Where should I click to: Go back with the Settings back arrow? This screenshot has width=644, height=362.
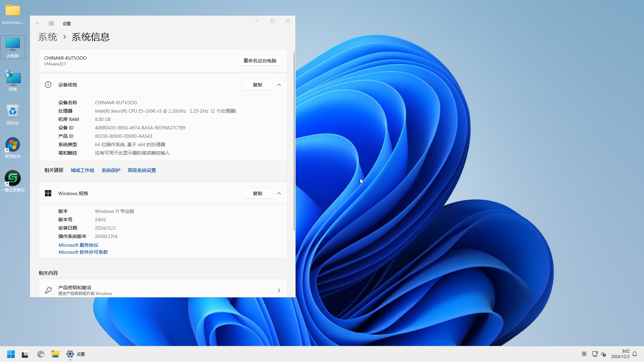(x=38, y=23)
